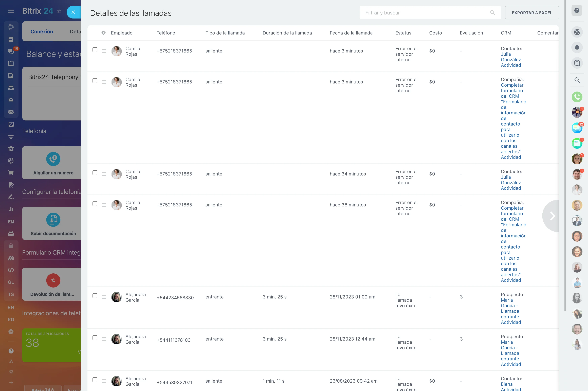Open the notifications bell icon
Image resolution: width=588 pixels, height=391 pixels.
tap(577, 47)
